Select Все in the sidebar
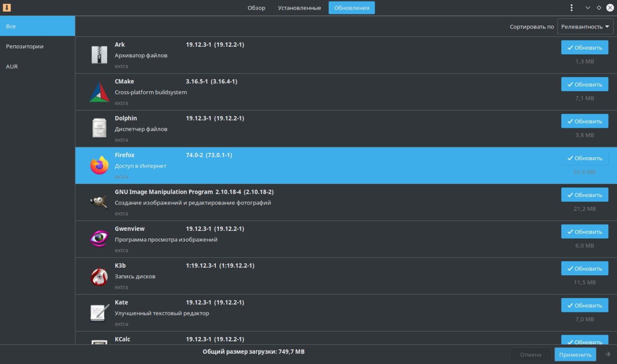This screenshot has height=364, width=617. tap(38, 26)
